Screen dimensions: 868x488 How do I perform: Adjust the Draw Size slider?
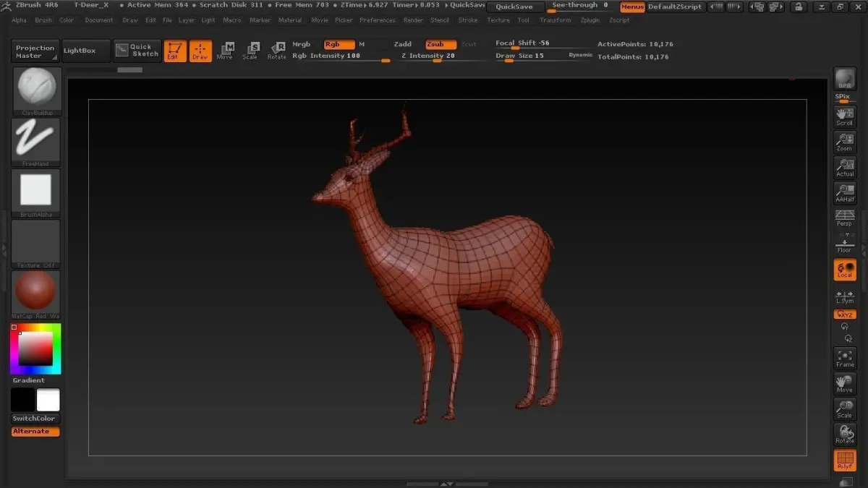(x=529, y=57)
